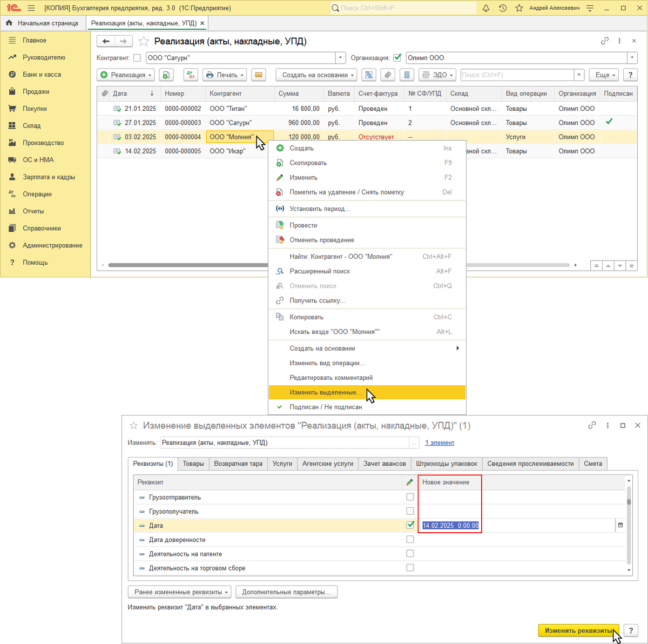The width and height of the screenshot is (648, 644).
Task: Clear the search field with x icon
Action: (579, 75)
